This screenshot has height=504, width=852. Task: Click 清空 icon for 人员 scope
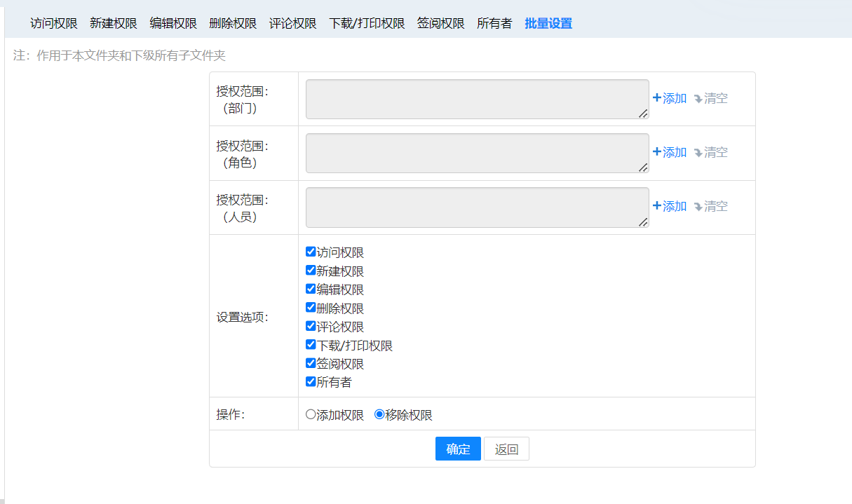pos(698,207)
